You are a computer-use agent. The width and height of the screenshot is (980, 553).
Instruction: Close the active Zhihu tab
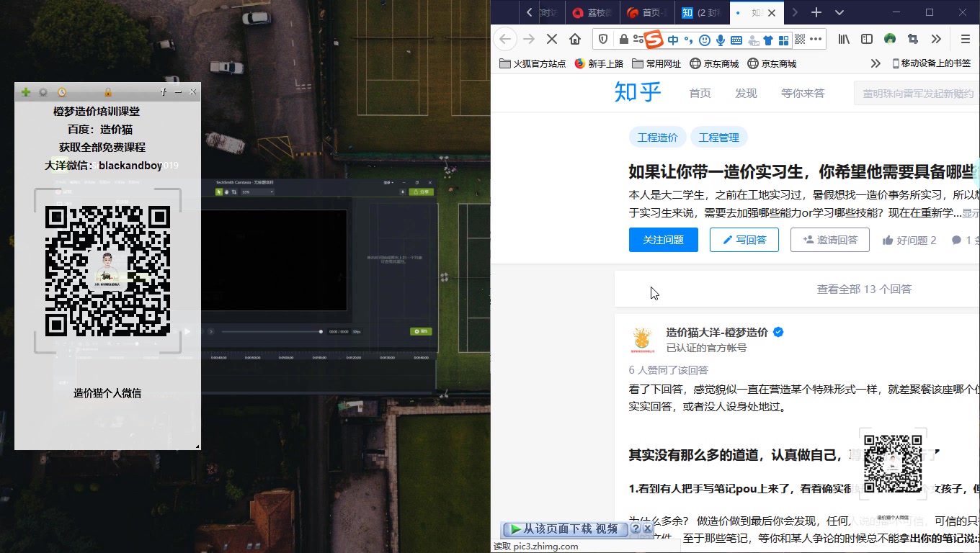click(772, 12)
